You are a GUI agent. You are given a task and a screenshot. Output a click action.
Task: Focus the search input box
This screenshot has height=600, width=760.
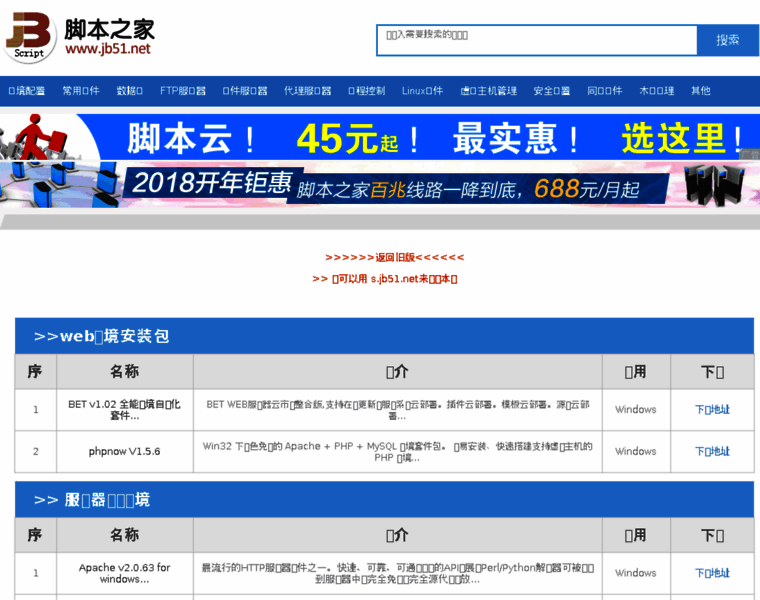[537, 40]
